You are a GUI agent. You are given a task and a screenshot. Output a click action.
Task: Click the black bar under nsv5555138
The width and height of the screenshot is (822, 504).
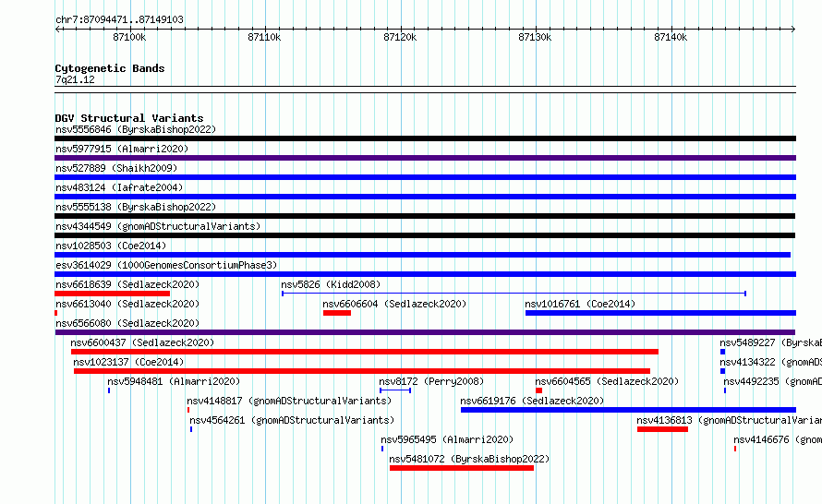(425, 216)
